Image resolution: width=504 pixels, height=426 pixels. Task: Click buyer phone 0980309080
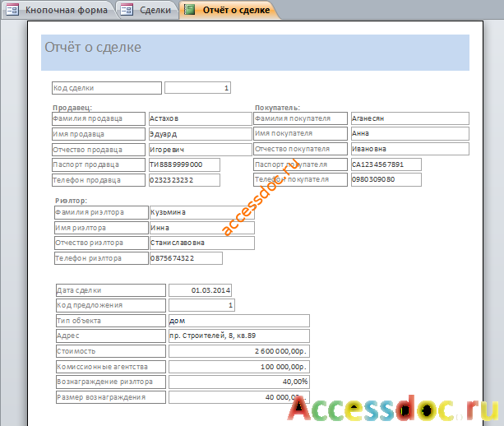pos(386,179)
